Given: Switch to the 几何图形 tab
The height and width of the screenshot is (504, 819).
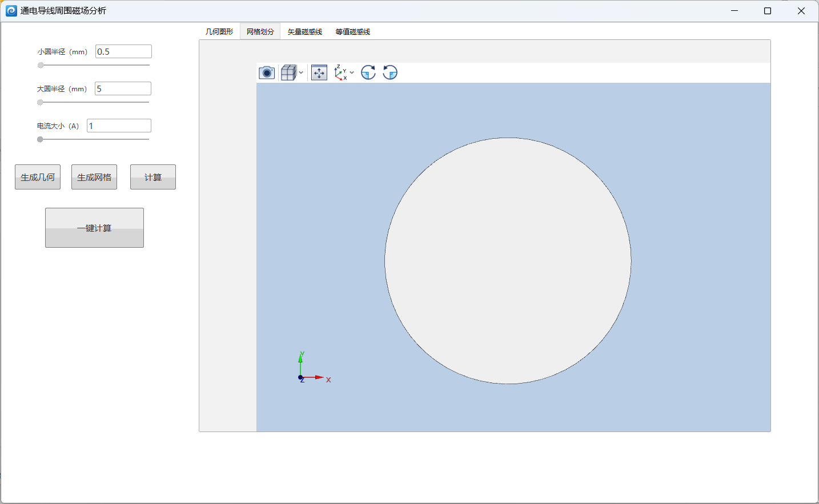Looking at the screenshot, I should coord(219,32).
